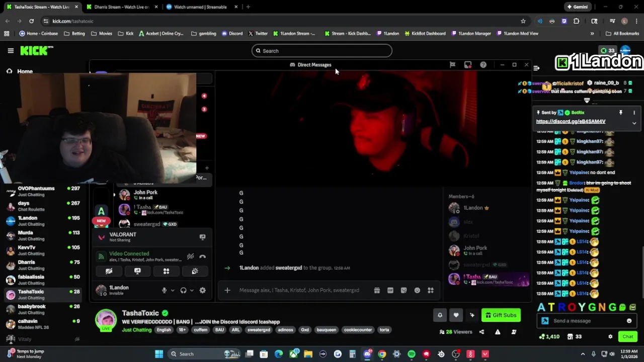Open pinned message three-dot options
Screen dimensions: 644x362
pos(634,113)
